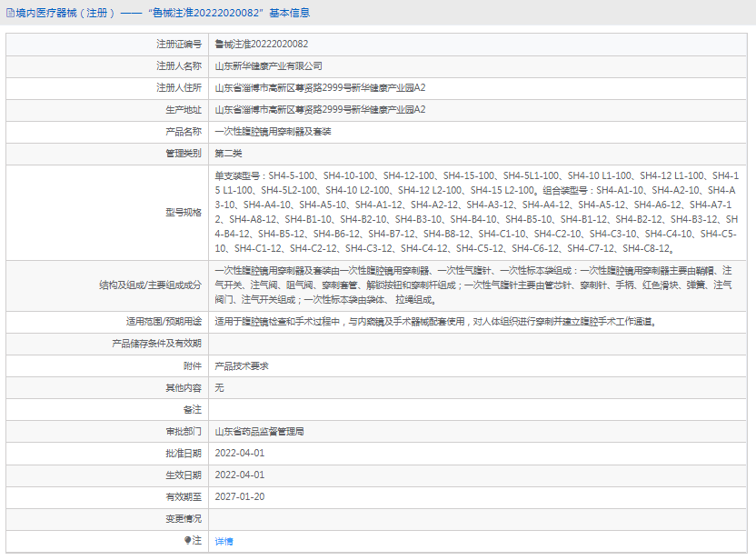Screen dimensions: 756x560
Task: Click the 注册人名称 label cell
Action: click(x=107, y=66)
